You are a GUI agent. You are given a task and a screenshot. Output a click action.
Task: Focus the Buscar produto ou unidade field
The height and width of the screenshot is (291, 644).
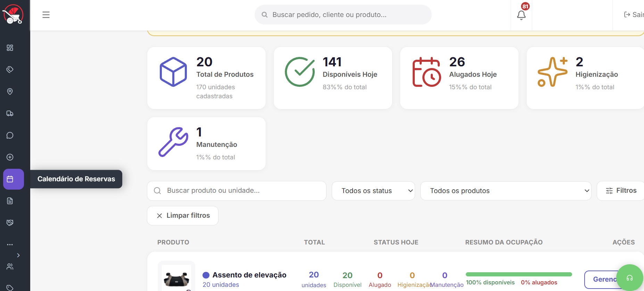coord(237,191)
